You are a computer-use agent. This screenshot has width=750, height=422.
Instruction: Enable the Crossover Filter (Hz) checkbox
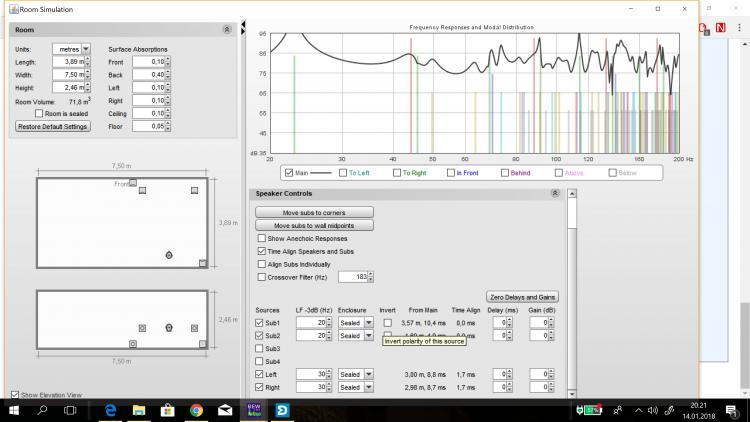point(262,276)
